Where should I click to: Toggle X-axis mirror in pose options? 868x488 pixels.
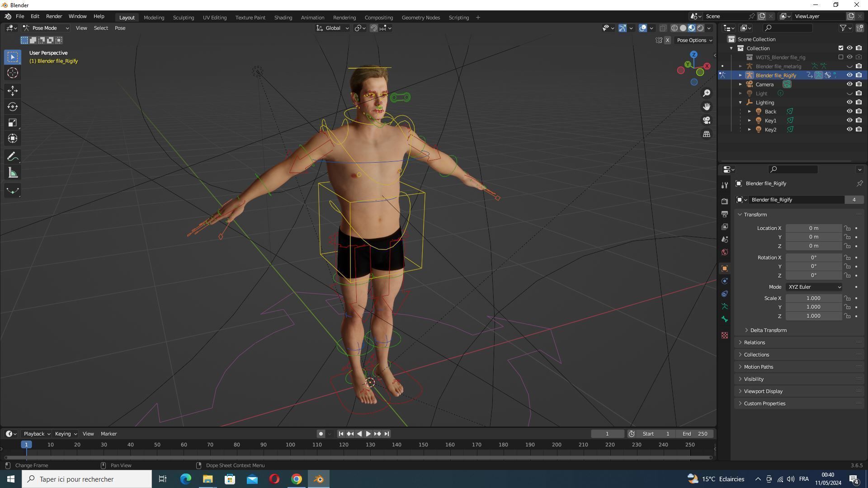(x=667, y=40)
